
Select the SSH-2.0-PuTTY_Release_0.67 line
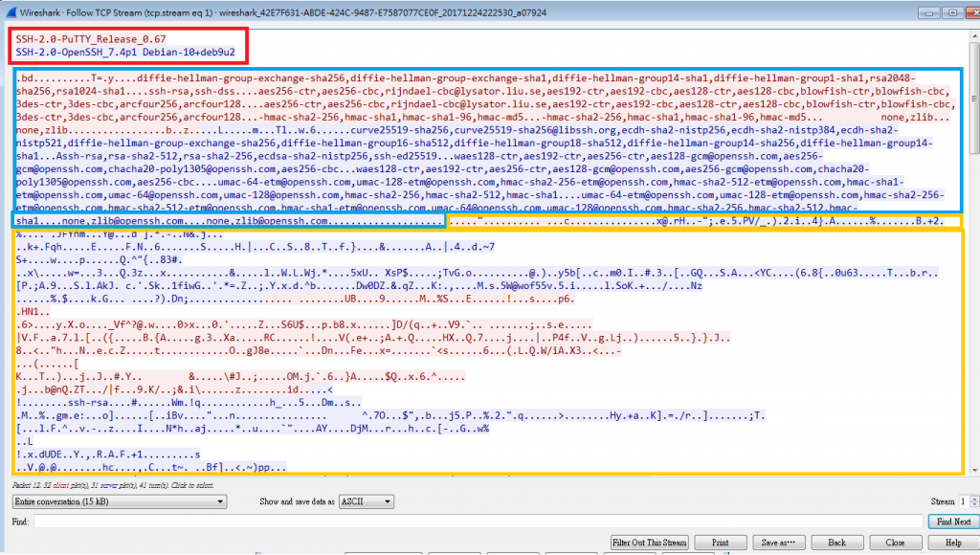click(x=91, y=38)
